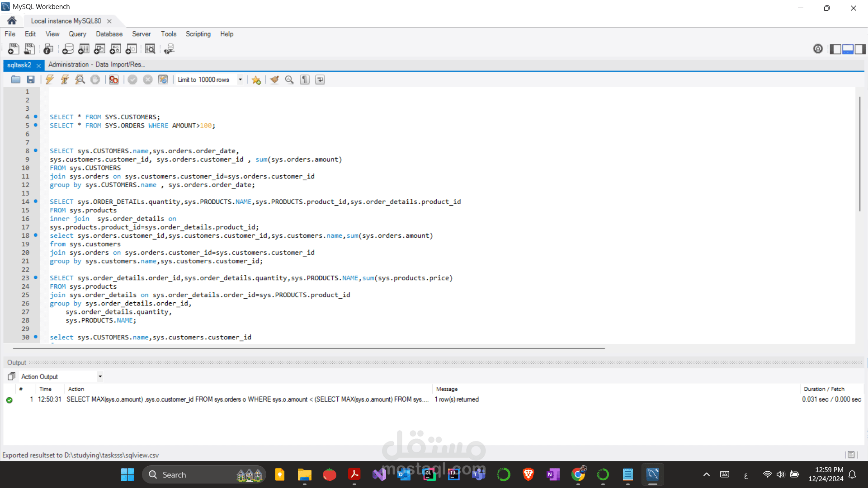Click the Reconnect to DBMS icon
The height and width of the screenshot is (488, 868).
coord(169,49)
